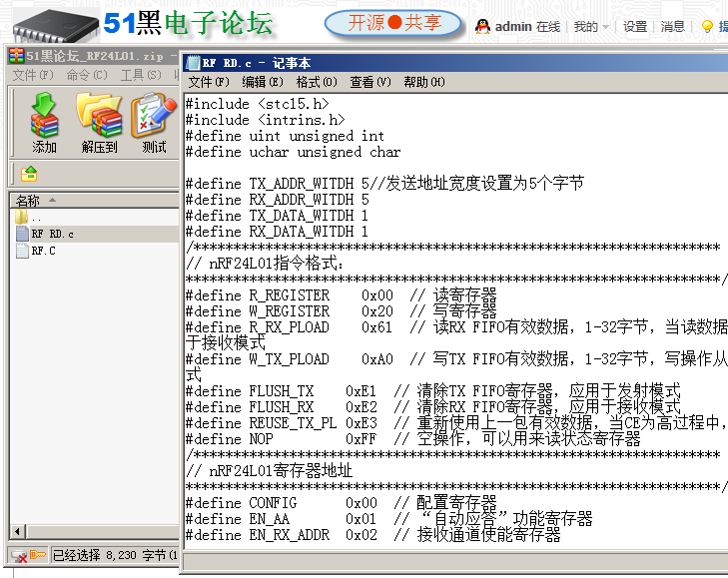Click the RF RD.c file icon in list
This screenshot has width=728, height=578.
(x=22, y=234)
